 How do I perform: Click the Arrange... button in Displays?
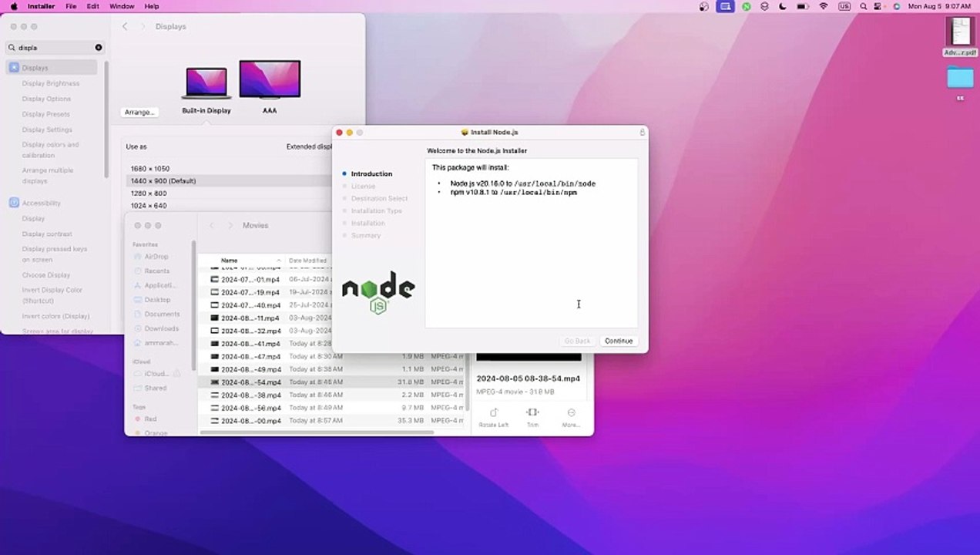coord(139,113)
